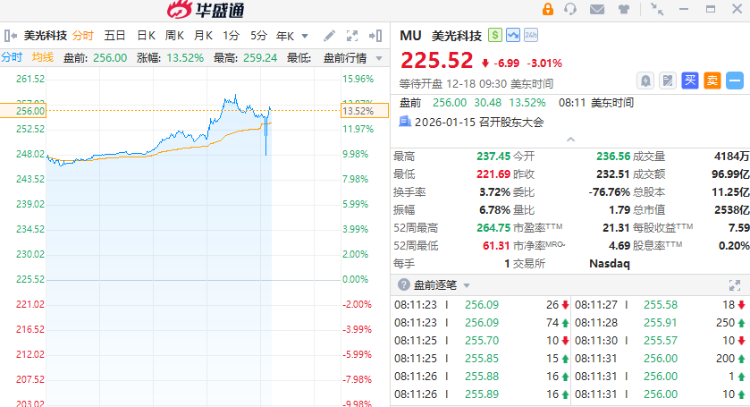750x407 pixels.
Task: Click the 今开 value 236.56
Action: 613,156
